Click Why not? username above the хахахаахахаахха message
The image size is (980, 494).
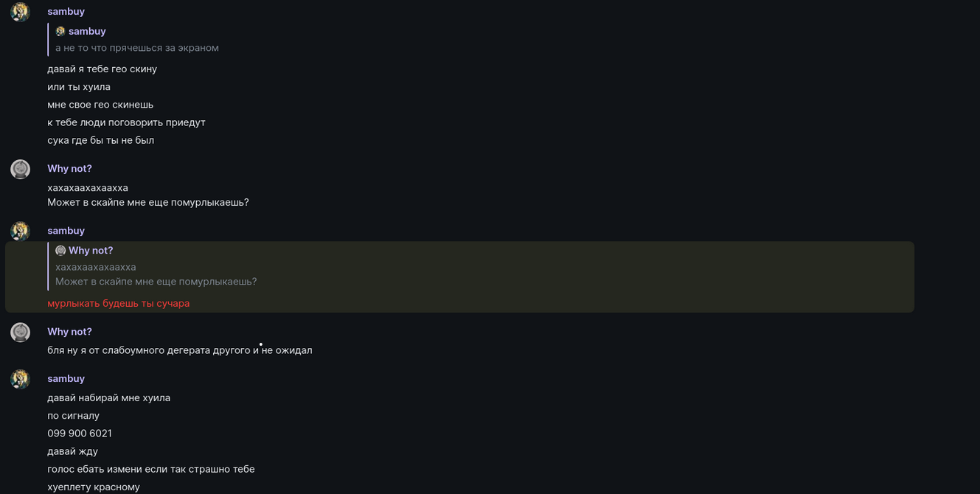pos(69,169)
